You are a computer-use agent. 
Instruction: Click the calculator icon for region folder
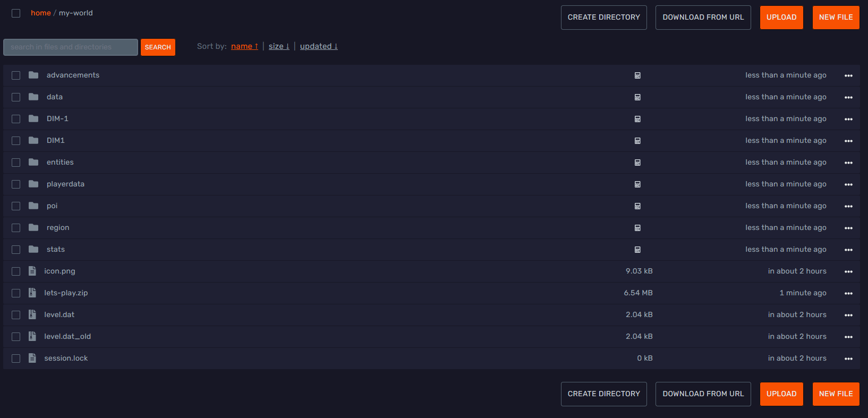click(x=637, y=228)
